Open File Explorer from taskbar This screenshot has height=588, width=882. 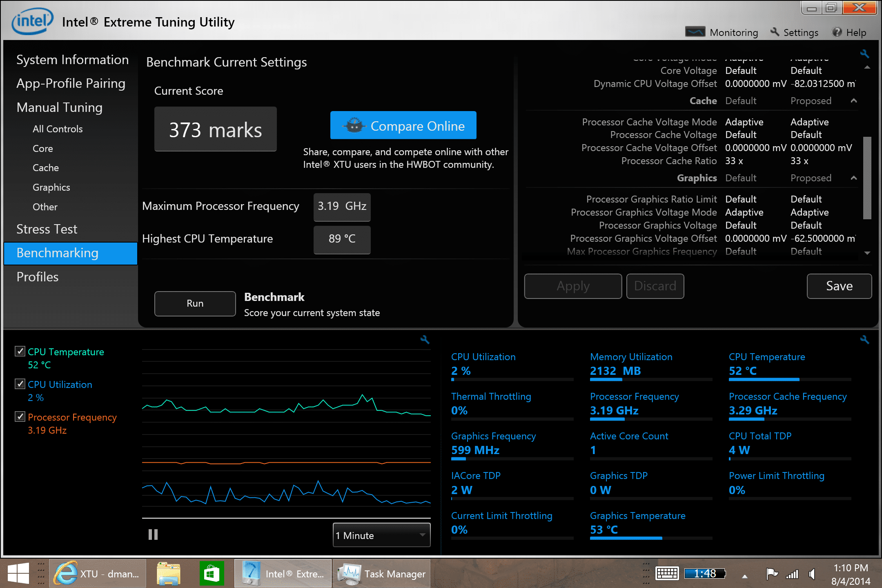(x=169, y=573)
